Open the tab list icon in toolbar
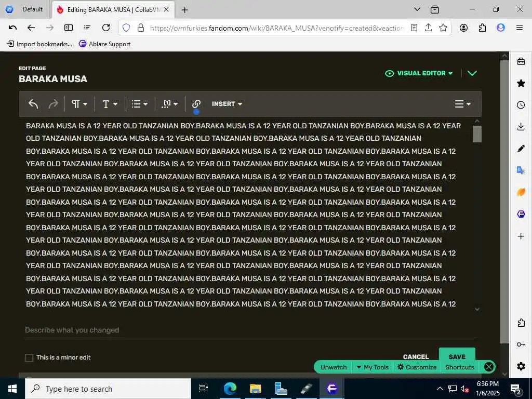Image resolution: width=532 pixels, height=399 pixels. (87, 28)
